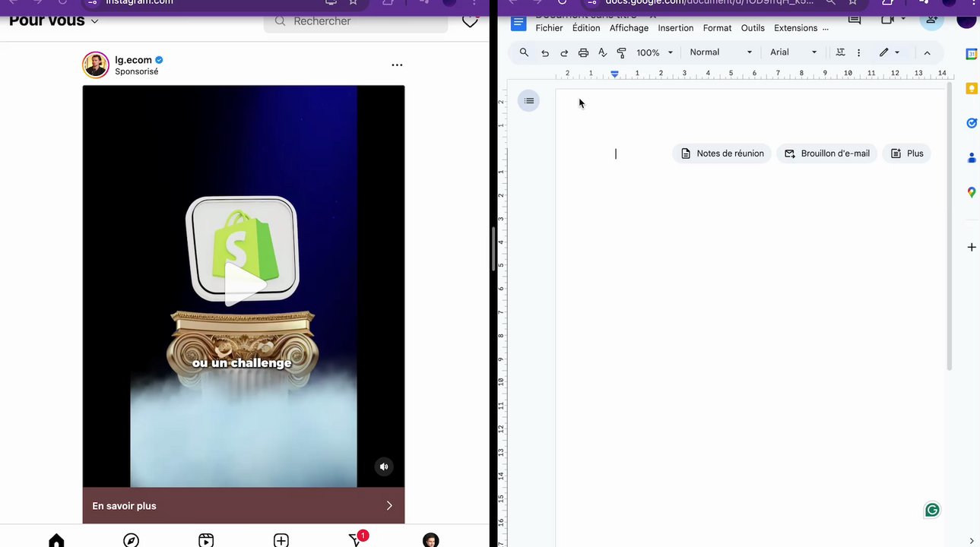Click Plus template chip

point(907,153)
